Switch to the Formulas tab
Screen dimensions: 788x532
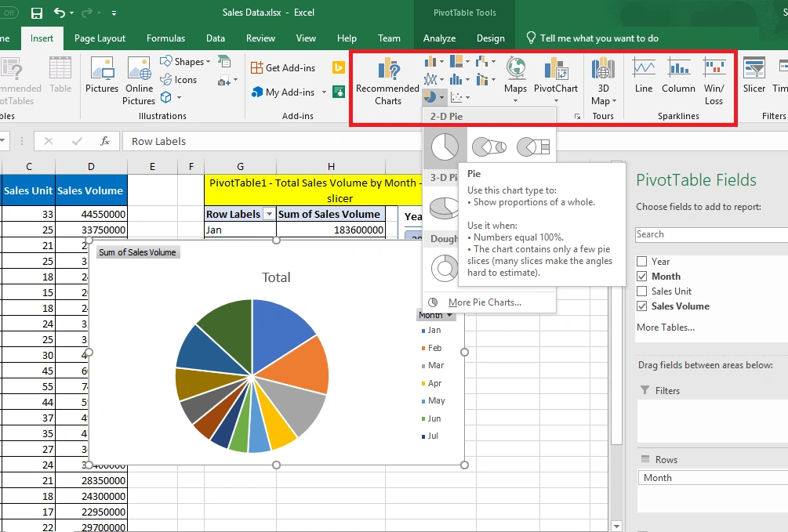(x=166, y=38)
